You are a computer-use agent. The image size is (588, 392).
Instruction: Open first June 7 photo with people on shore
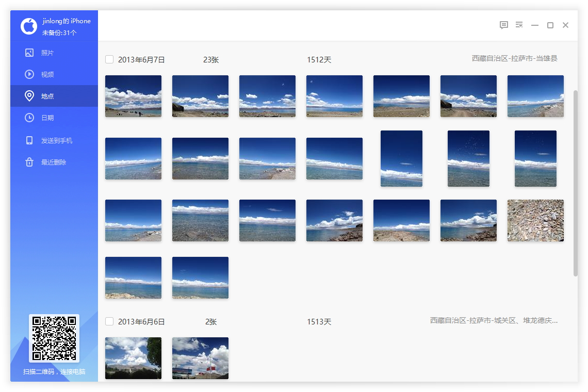click(133, 96)
